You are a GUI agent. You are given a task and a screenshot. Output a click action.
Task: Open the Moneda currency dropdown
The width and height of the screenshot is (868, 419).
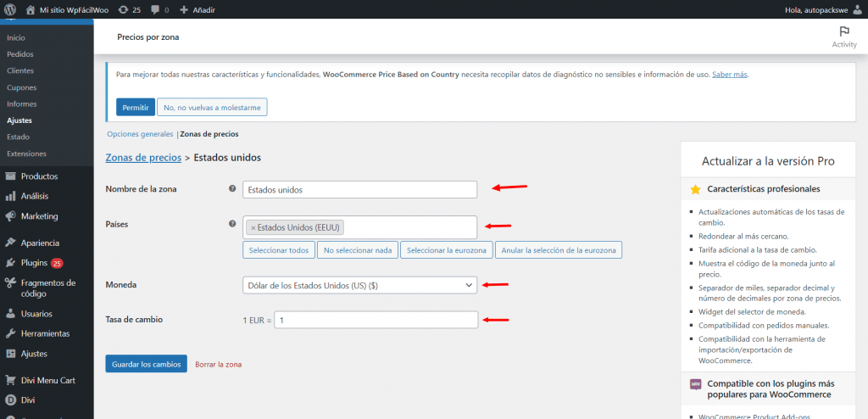pyautogui.click(x=359, y=285)
